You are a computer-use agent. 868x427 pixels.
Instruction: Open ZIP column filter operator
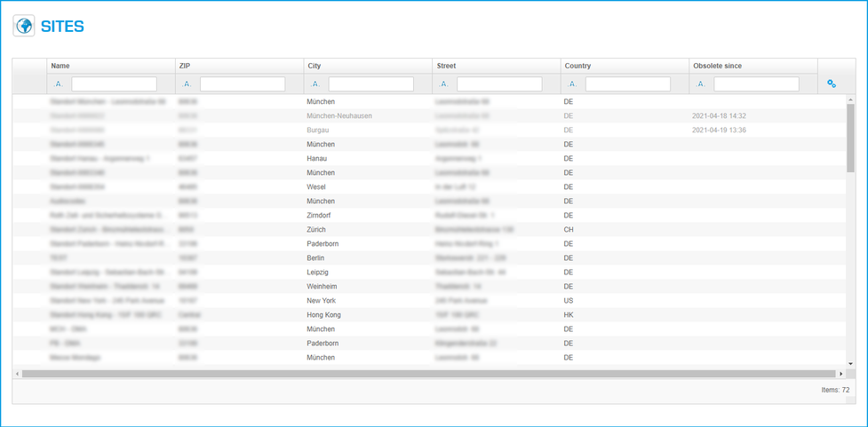coord(187,84)
